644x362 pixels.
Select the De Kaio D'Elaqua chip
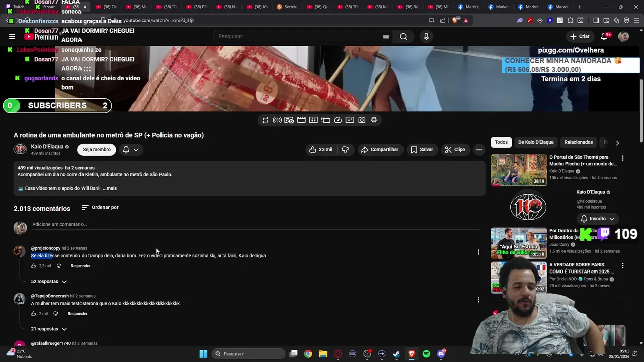(536, 142)
